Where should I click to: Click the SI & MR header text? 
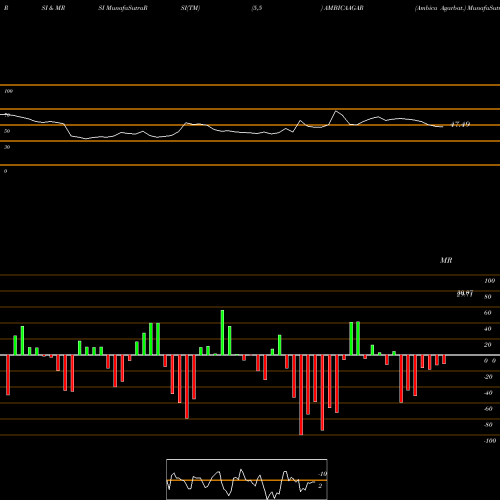tap(53, 8)
